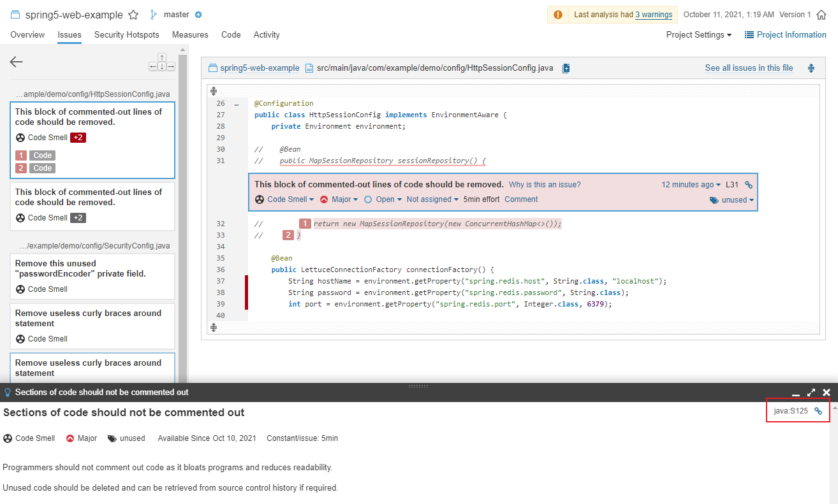The image size is (838, 504).
Task: Click the '3 warnings' link
Action: coord(653,15)
